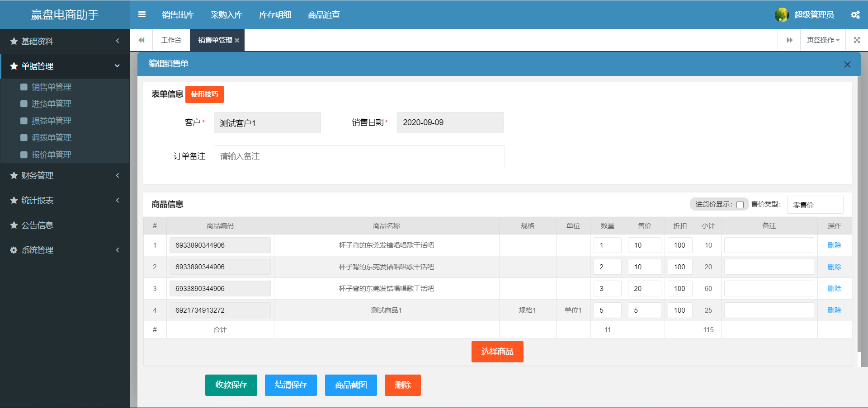Click the square icon beside 损益单管理
Image resolution: width=868 pixels, height=408 pixels.
tap(24, 121)
